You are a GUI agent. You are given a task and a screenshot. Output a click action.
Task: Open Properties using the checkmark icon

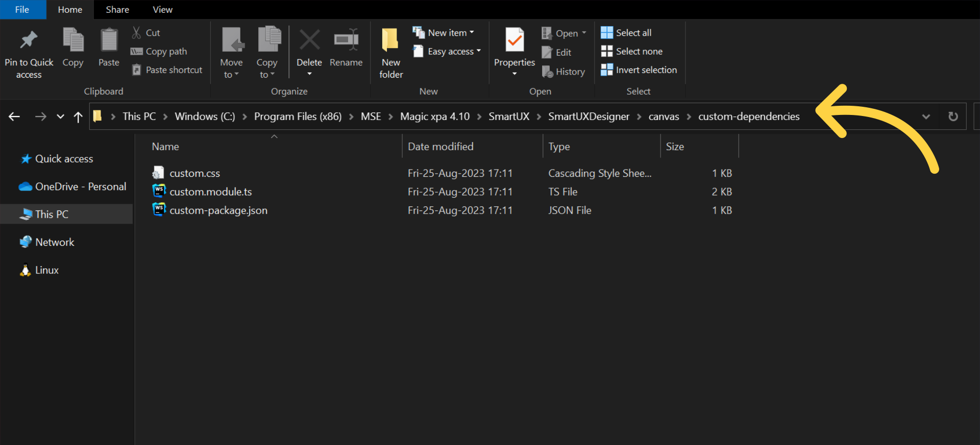tap(514, 40)
